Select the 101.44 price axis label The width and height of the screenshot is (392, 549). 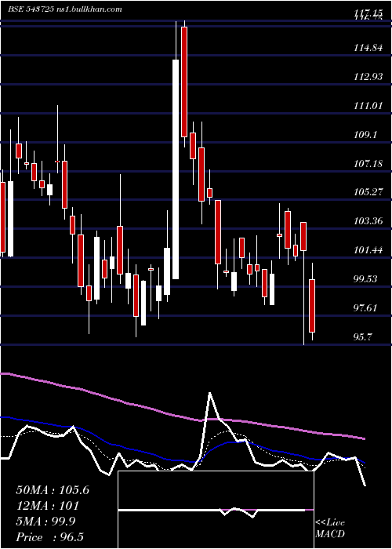pos(368,250)
